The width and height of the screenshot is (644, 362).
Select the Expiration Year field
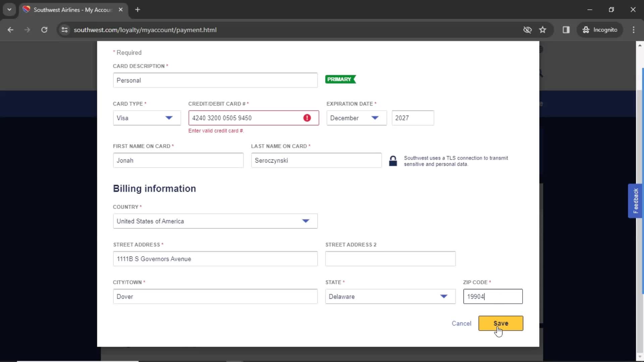[412, 118]
